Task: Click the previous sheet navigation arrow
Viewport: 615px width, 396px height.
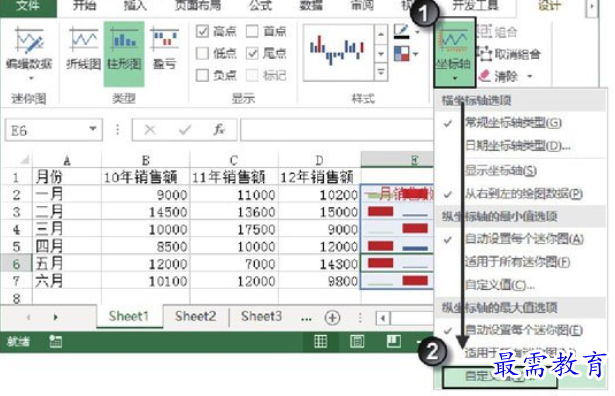Action: (x=28, y=317)
